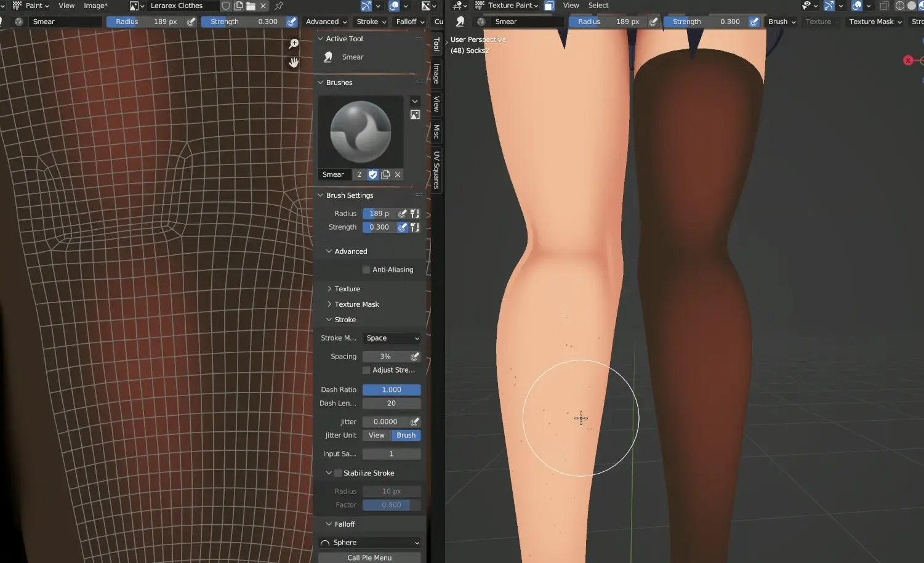This screenshot has height=563, width=924.
Task: Click the Call Pie Menu button
Action: click(369, 557)
